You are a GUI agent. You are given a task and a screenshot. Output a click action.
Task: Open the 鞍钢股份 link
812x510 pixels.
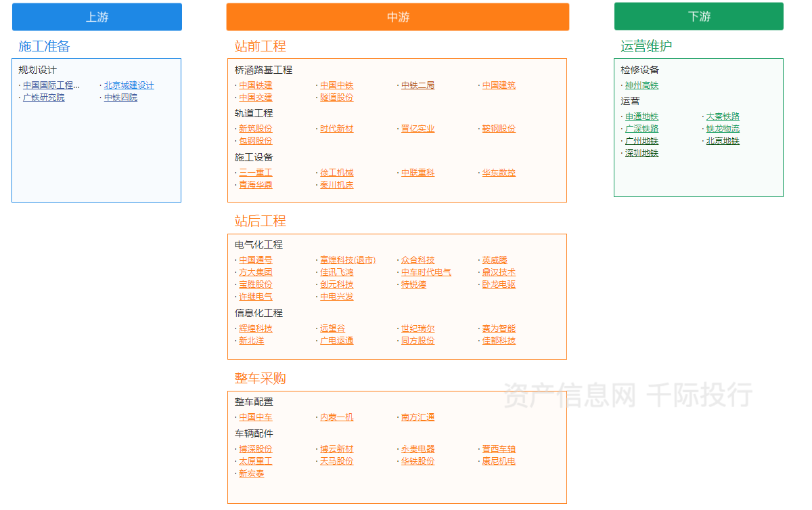click(499, 129)
